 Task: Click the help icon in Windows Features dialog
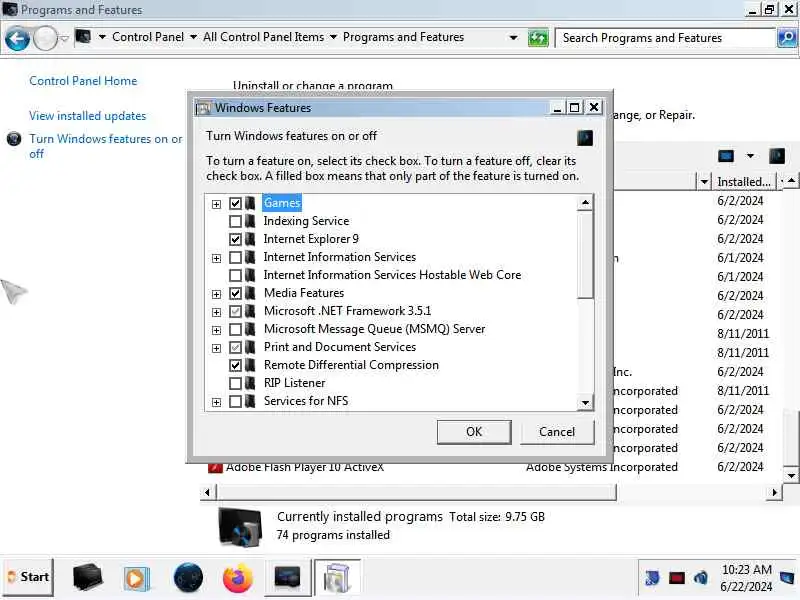(585, 138)
